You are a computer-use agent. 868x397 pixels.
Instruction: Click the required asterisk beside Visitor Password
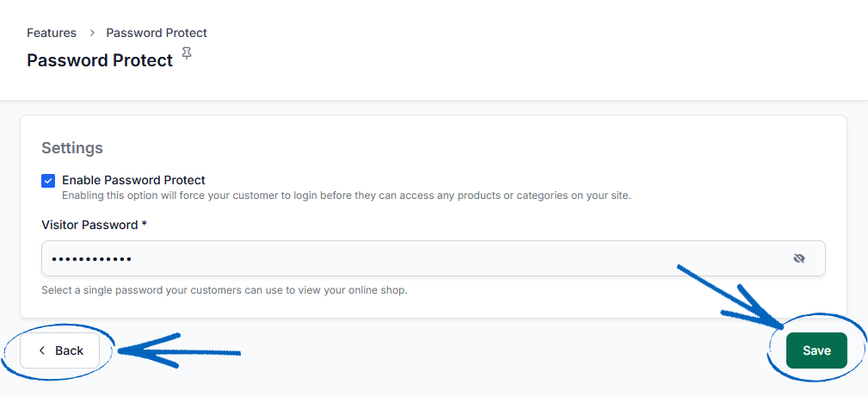click(x=144, y=225)
